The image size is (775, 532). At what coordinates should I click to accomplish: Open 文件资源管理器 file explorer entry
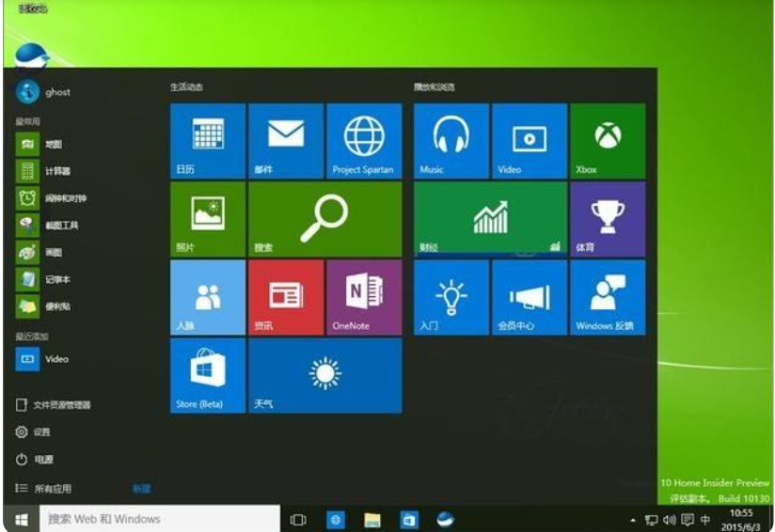pos(54,405)
